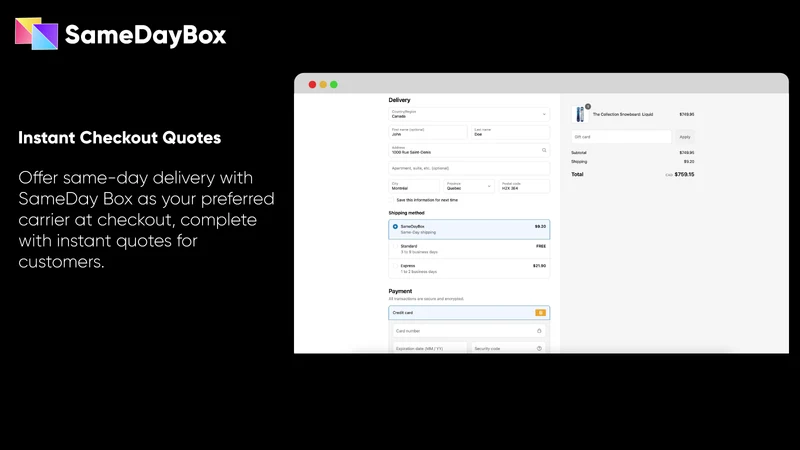
Task: Click the Total amount $759.15
Action: click(684, 174)
